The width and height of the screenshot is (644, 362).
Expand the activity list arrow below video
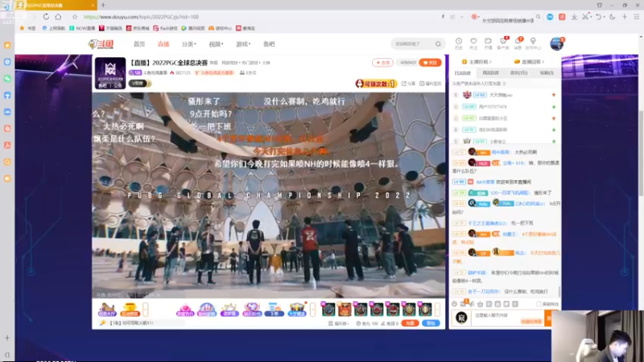146,310
